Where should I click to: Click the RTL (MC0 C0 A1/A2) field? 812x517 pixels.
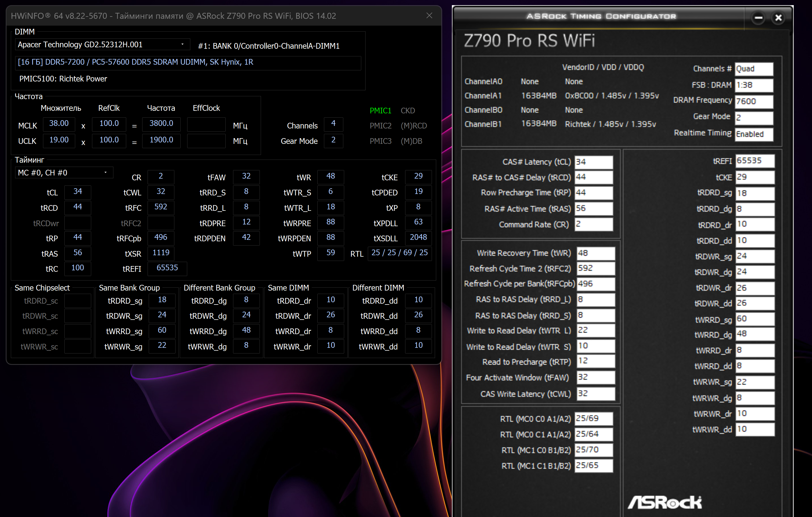[x=593, y=419]
